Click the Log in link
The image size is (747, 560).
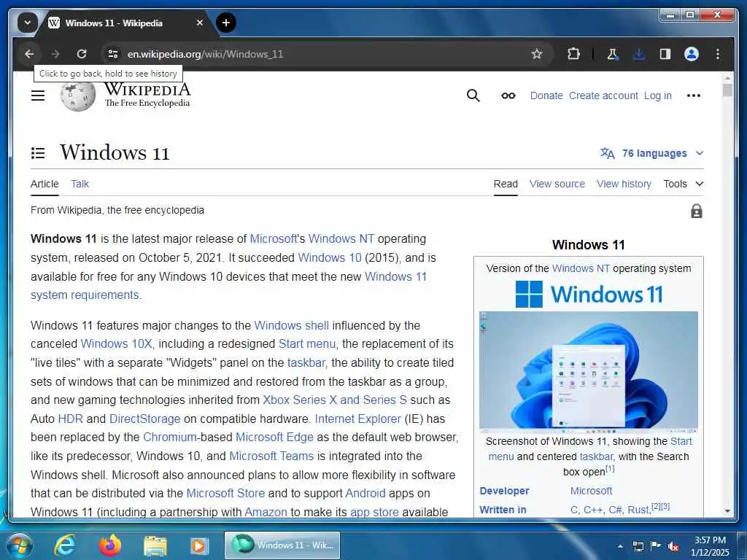(x=658, y=96)
